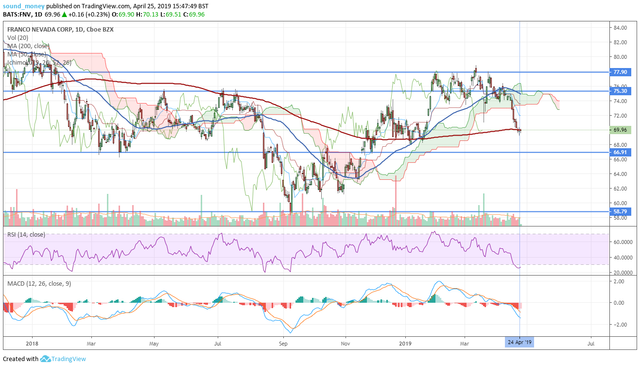Click the 2018 label on the time axis
Image resolution: width=640 pixels, height=367 pixels.
32,343
